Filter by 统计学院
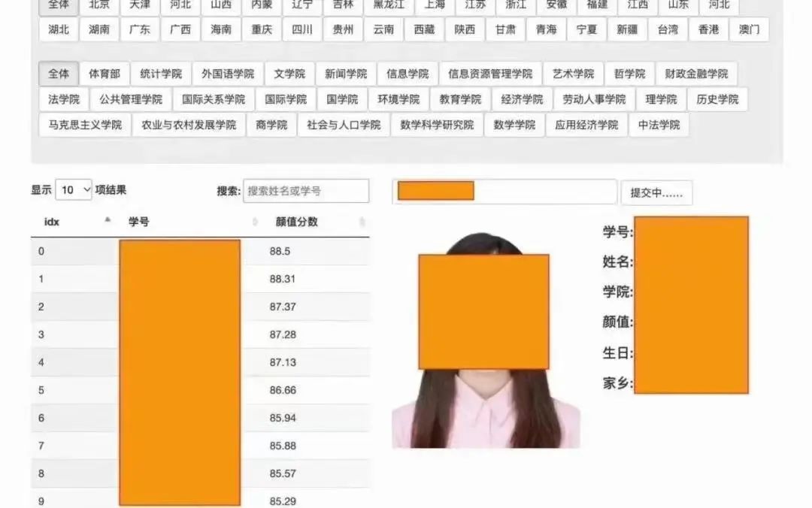This screenshot has width=812, height=508. 161,74
